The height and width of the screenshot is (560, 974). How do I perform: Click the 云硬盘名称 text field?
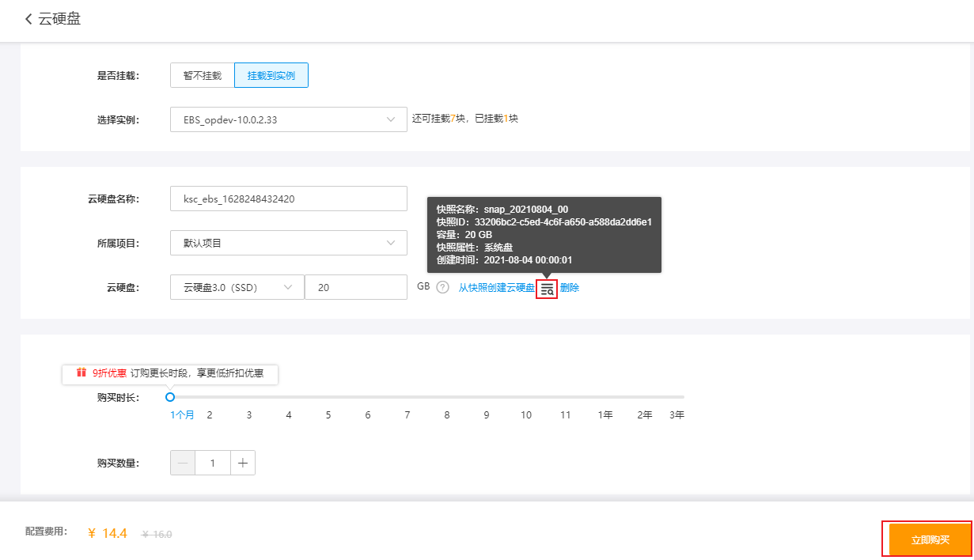288,199
